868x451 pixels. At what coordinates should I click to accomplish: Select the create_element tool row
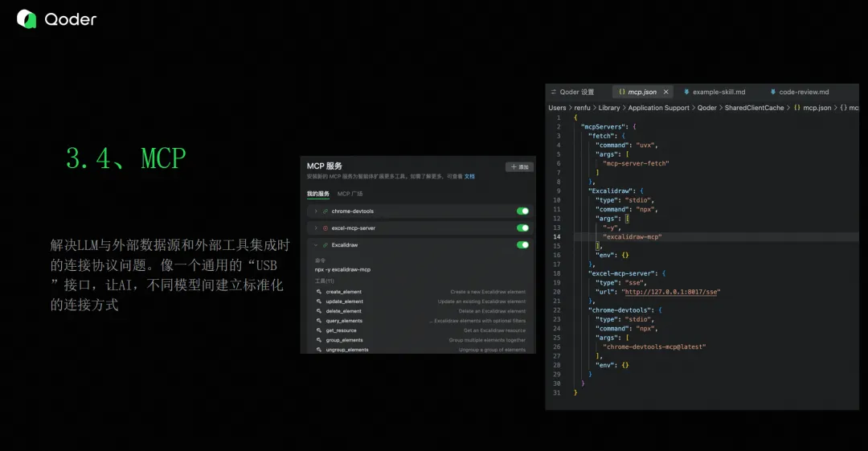point(420,292)
